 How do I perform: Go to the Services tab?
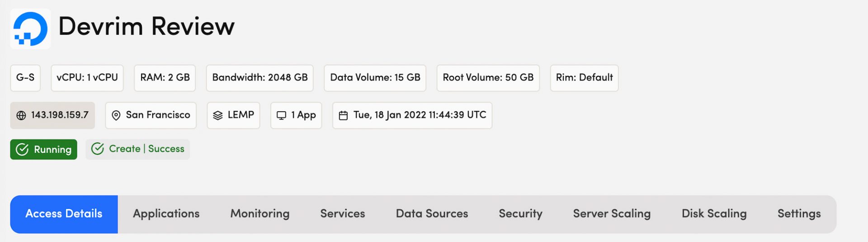tap(342, 214)
